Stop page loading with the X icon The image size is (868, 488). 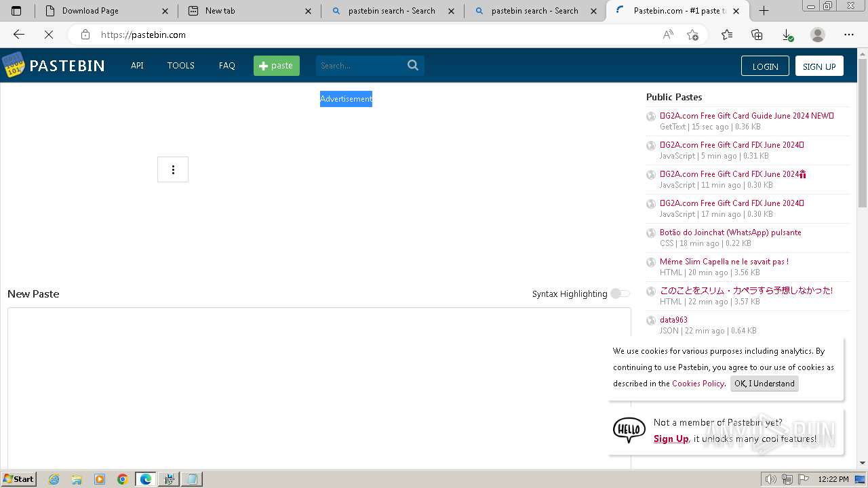49,35
